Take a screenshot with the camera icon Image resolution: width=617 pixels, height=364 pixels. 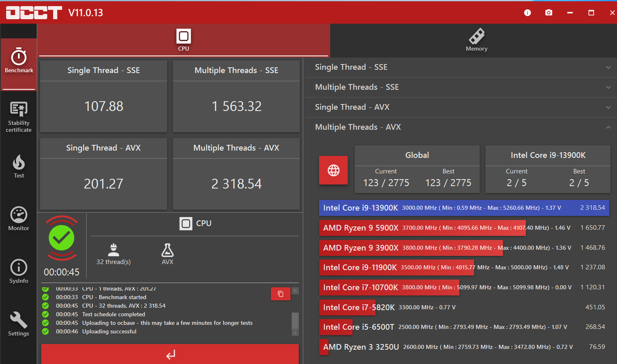point(549,13)
